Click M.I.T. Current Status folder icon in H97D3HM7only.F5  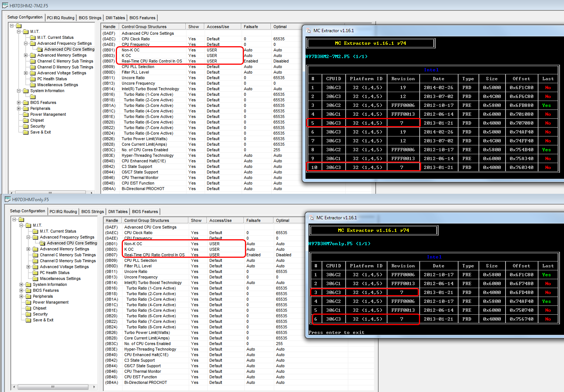click(36, 231)
